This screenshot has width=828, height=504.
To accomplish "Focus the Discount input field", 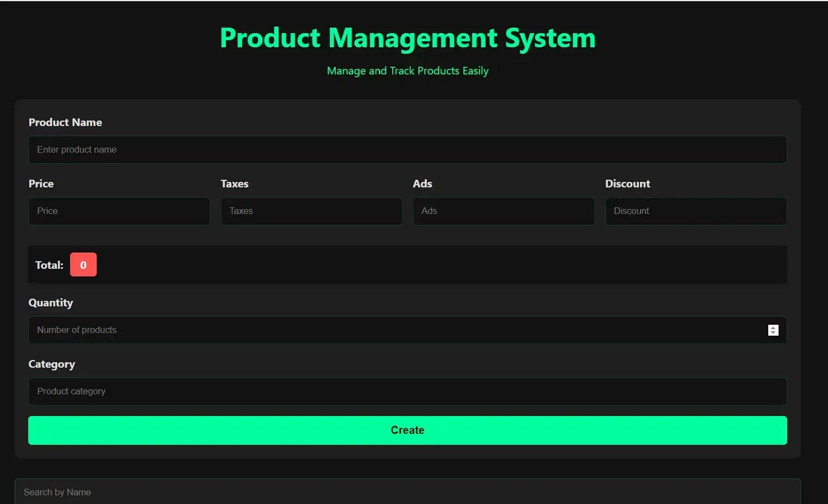I will coord(696,211).
